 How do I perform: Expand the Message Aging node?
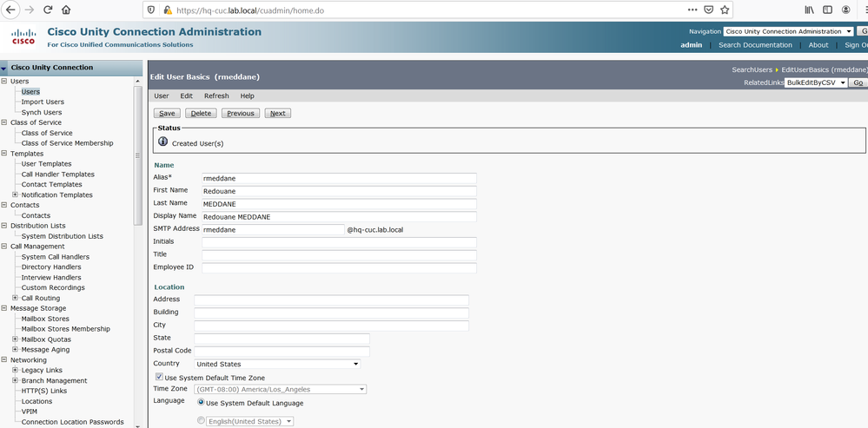(15, 350)
